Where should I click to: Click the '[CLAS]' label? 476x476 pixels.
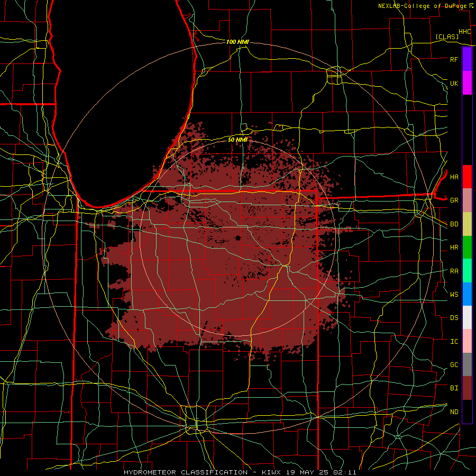point(447,37)
